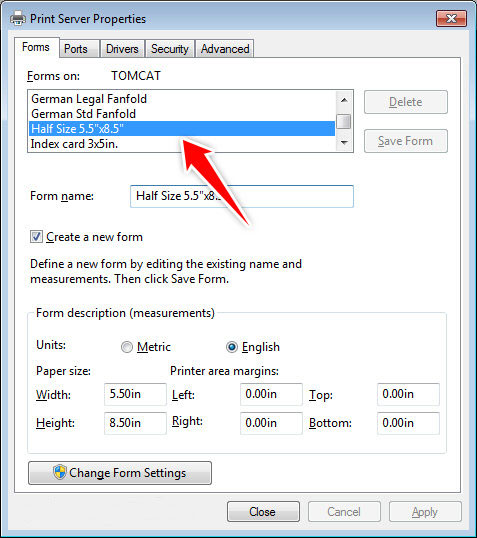Viewport: 477px width, 538px height.
Task: Open the Advanced tab
Action: (225, 49)
